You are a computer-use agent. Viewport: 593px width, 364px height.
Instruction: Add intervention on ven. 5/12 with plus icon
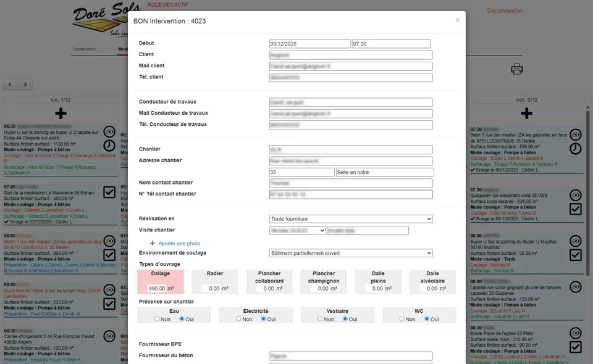pos(526,114)
